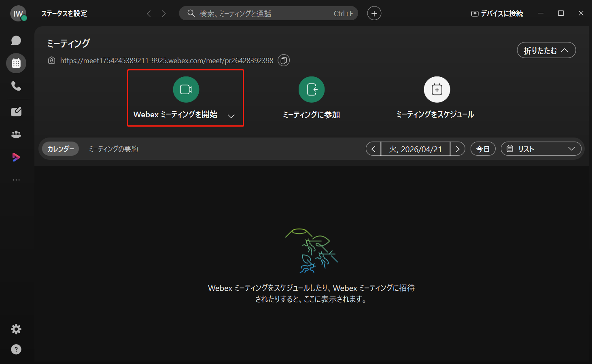This screenshot has height=364, width=592.
Task: Go to the next day arrow
Action: pyautogui.click(x=458, y=149)
